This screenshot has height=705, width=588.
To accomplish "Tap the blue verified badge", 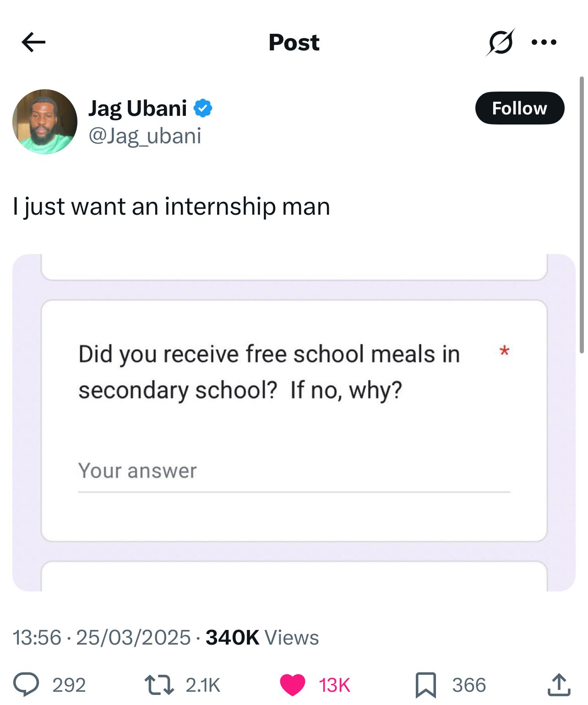I will point(202,108).
